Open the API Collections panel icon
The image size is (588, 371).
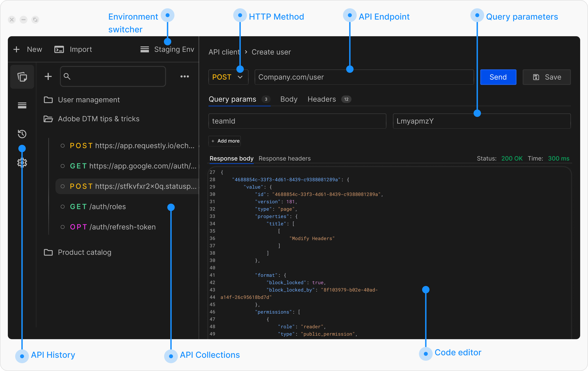pyautogui.click(x=22, y=77)
